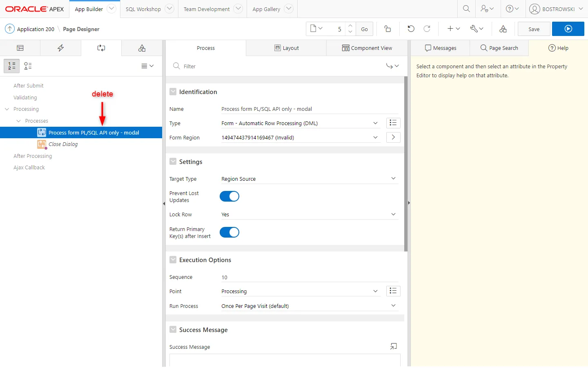Switch to the Dynamic Actions tab icon
The width and height of the screenshot is (588, 368).
[x=60, y=48]
